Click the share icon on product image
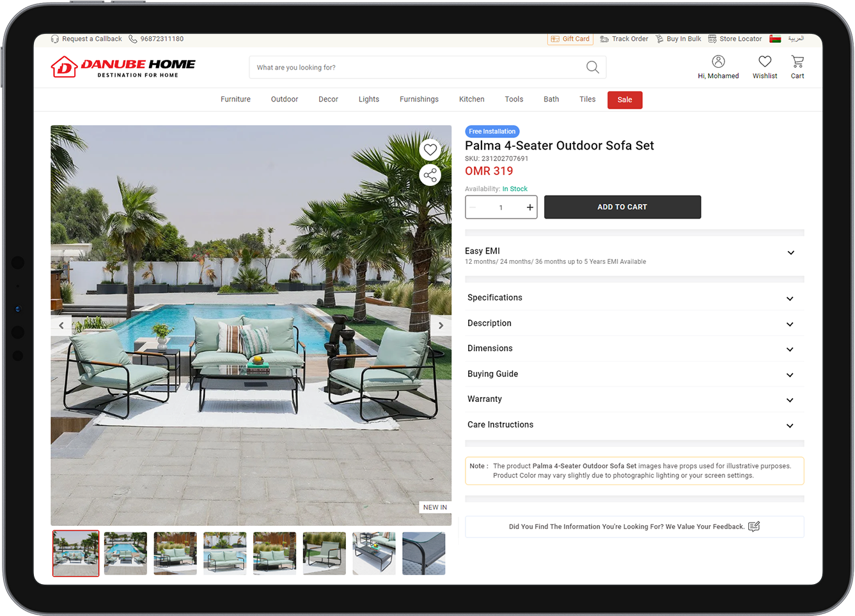 [x=430, y=175]
